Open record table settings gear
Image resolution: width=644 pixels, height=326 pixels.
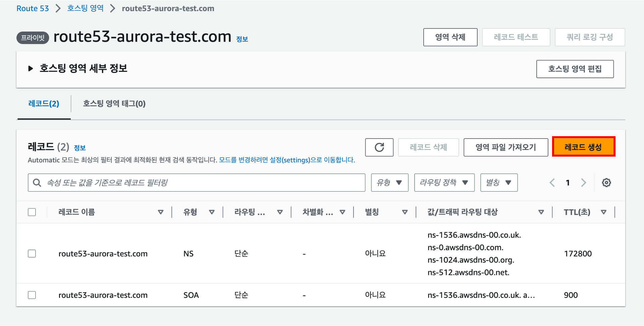[x=606, y=183]
